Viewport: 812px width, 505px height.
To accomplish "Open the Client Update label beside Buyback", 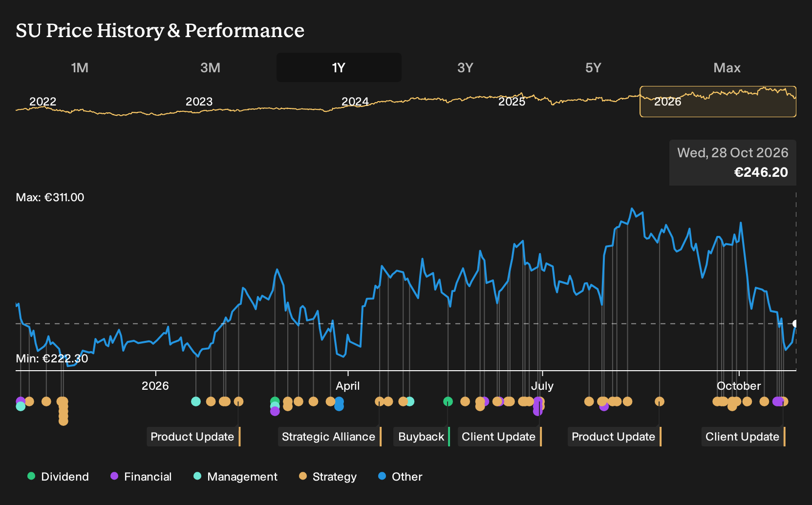I will tap(500, 437).
